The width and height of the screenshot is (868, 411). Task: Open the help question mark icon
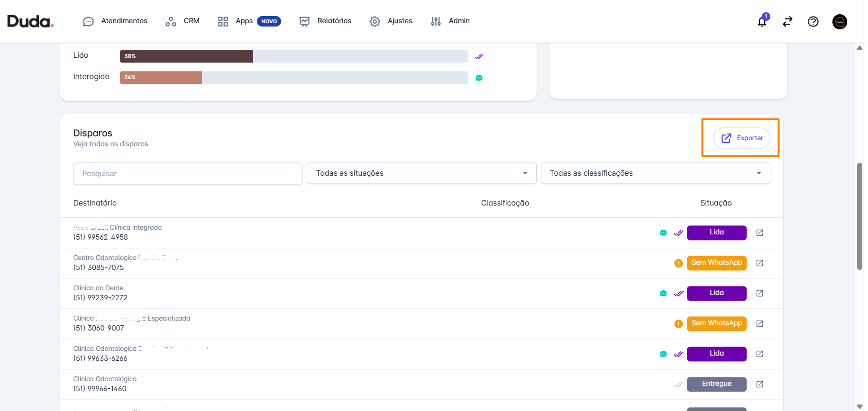pos(813,22)
